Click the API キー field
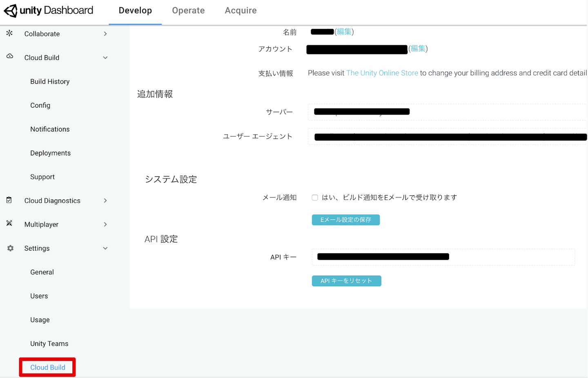 pos(443,257)
